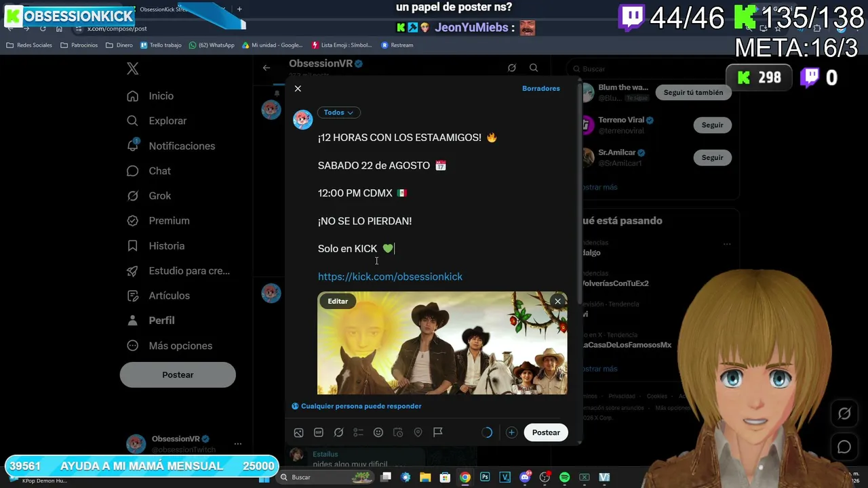Open Grok floating button at right edge
Image resolution: width=868 pixels, height=488 pixels.
click(844, 413)
